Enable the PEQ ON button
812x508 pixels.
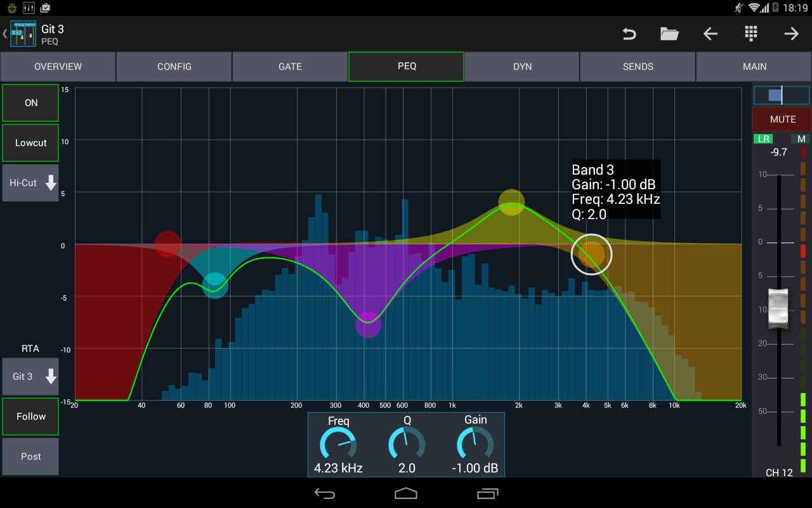[x=30, y=102]
